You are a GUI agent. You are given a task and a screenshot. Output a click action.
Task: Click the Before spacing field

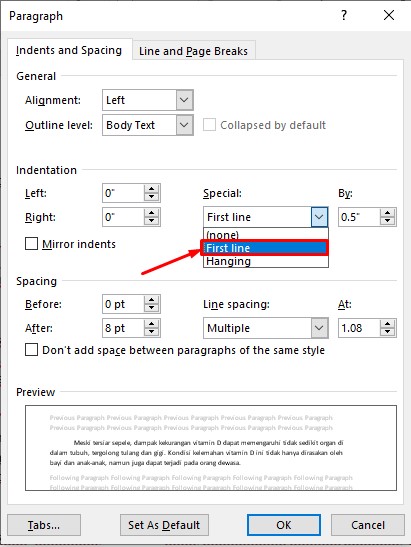pos(123,304)
